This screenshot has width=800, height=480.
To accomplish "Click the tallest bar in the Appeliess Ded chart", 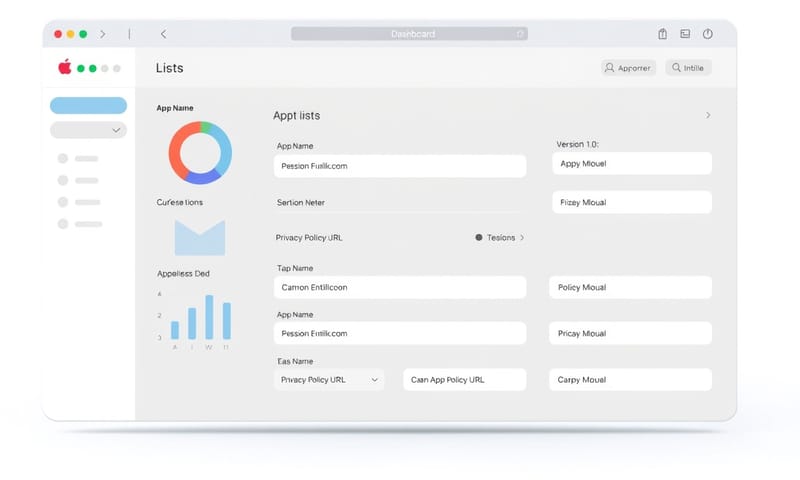I will pyautogui.click(x=209, y=317).
